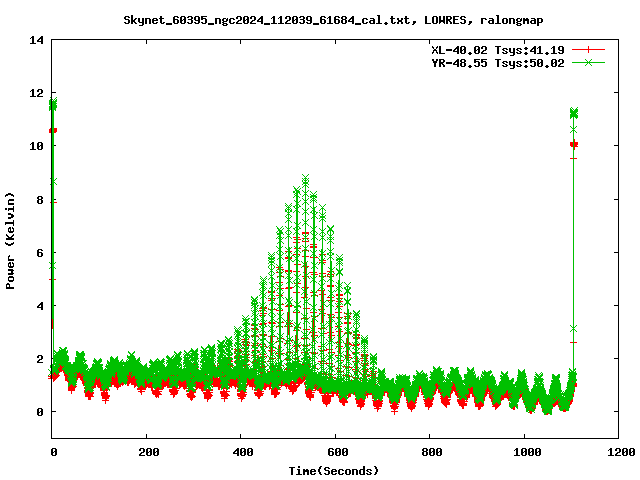Click x-axis tick label 400

243,452
